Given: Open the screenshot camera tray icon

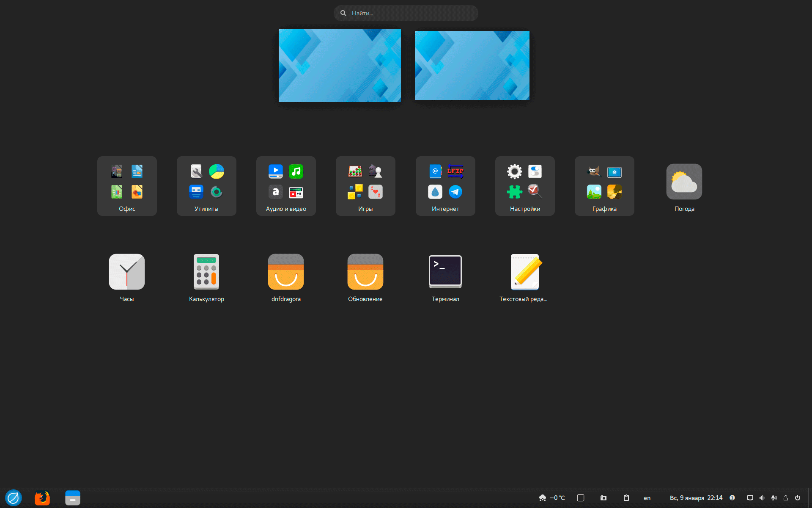Looking at the screenshot, I should pos(604,498).
